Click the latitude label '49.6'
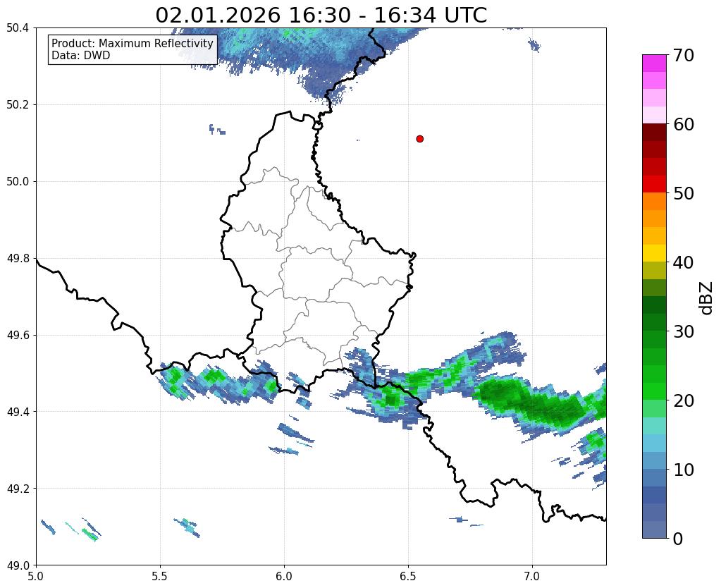The image size is (721, 588). (x=18, y=336)
